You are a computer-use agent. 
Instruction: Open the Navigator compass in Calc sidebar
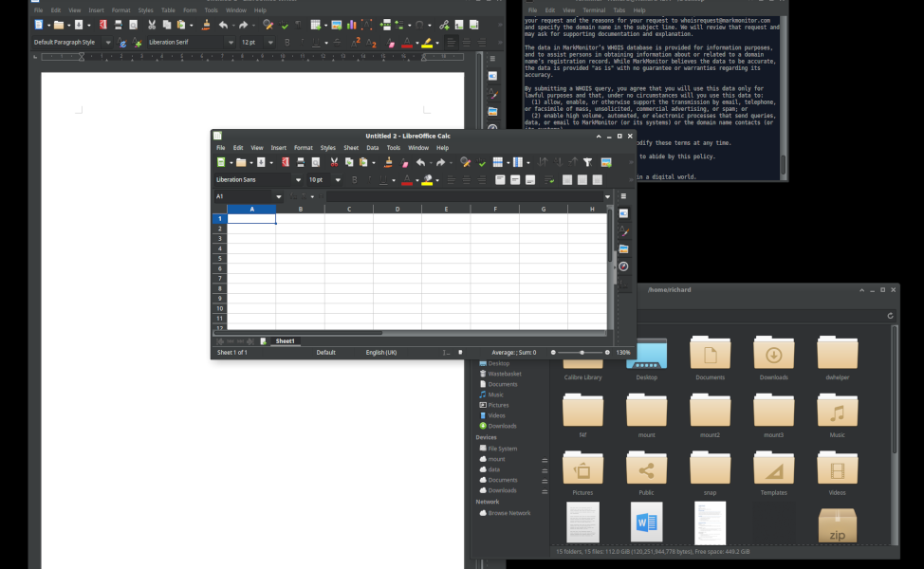[x=623, y=266]
